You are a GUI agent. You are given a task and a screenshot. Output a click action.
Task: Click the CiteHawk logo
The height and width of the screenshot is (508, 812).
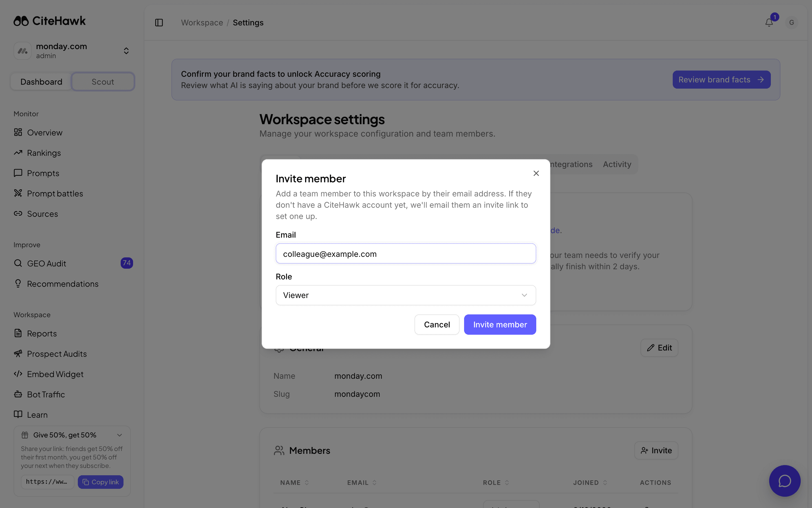(x=50, y=21)
